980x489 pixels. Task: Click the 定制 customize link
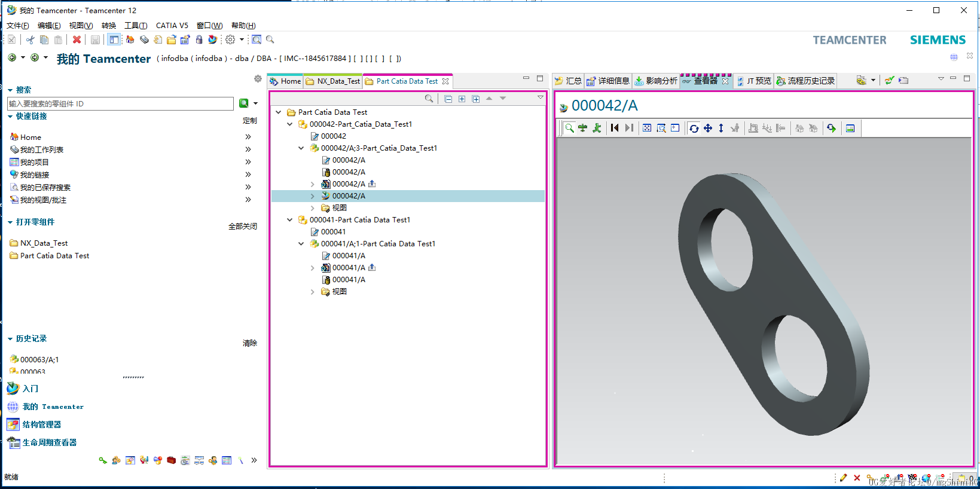coord(250,121)
